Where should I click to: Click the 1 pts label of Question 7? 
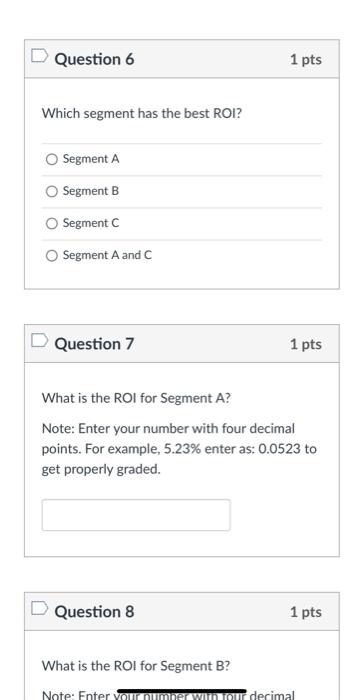(306, 344)
